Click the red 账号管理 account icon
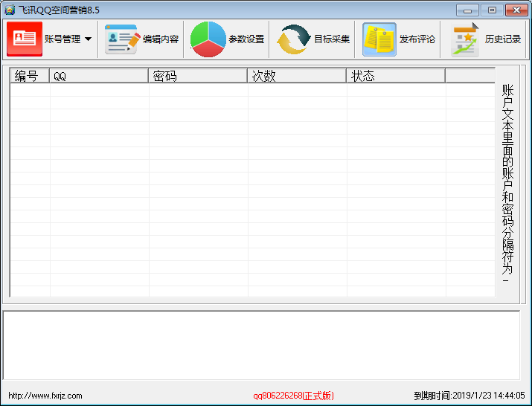The width and height of the screenshot is (532, 406). coord(25,39)
